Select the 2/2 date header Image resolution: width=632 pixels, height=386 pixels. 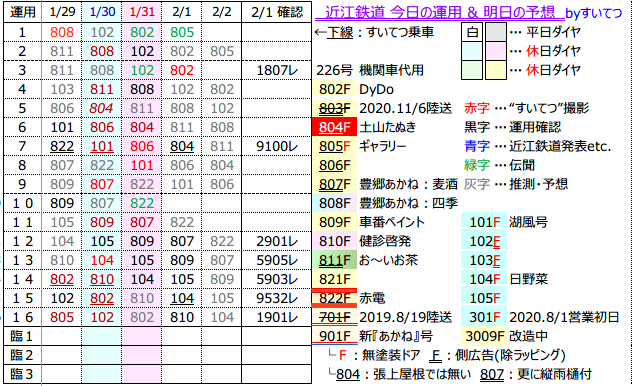click(x=222, y=12)
